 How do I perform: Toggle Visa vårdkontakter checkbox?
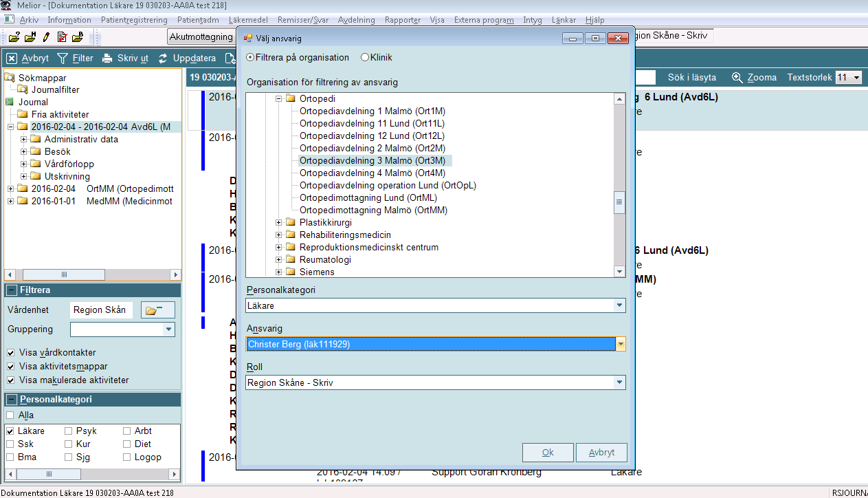coord(11,353)
